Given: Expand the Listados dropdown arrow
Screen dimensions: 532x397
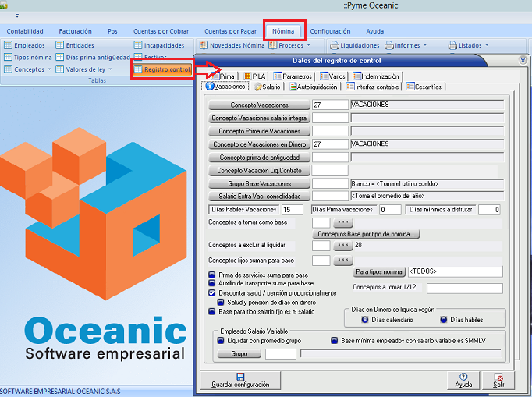Looking at the screenshot, I should pos(487,45).
